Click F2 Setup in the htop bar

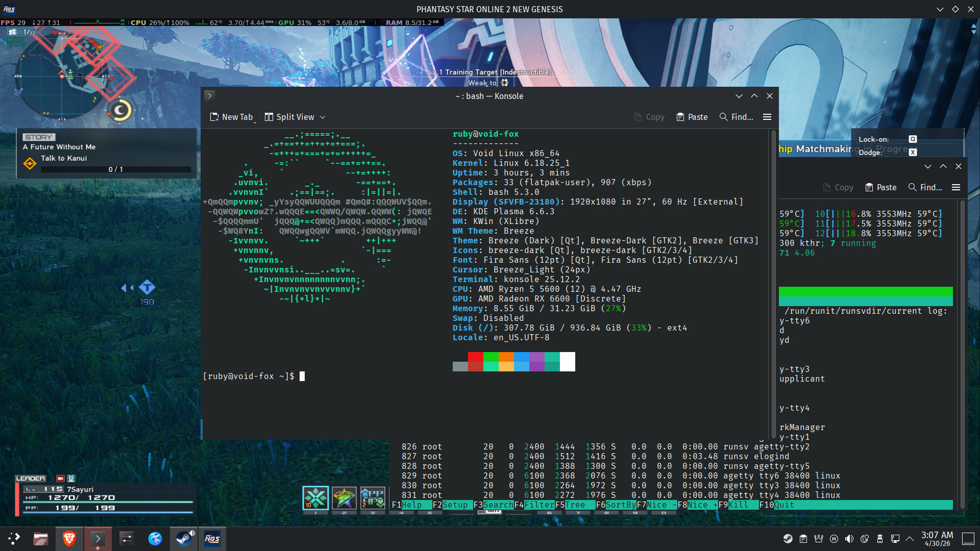point(450,505)
